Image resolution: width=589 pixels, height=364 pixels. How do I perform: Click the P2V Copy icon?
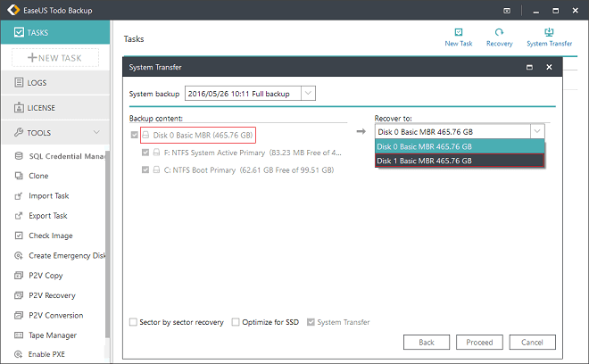tap(19, 276)
